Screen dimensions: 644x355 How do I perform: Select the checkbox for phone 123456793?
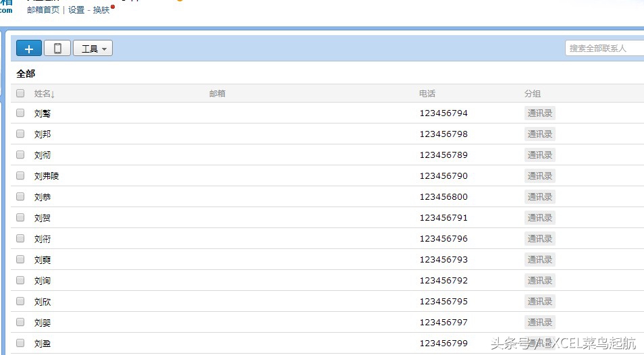pyautogui.click(x=20, y=259)
